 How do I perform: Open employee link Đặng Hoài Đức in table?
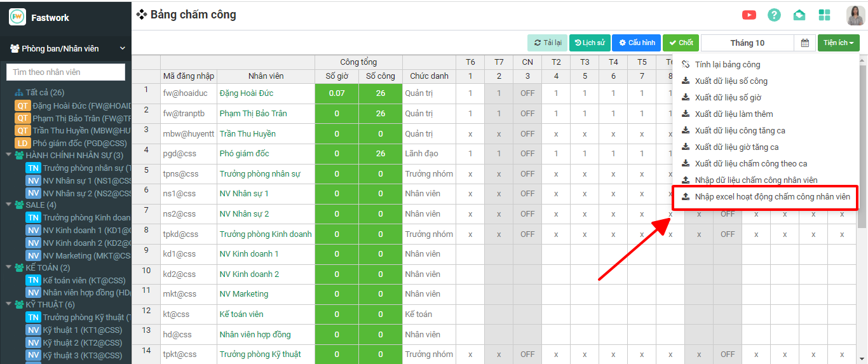pos(247,93)
